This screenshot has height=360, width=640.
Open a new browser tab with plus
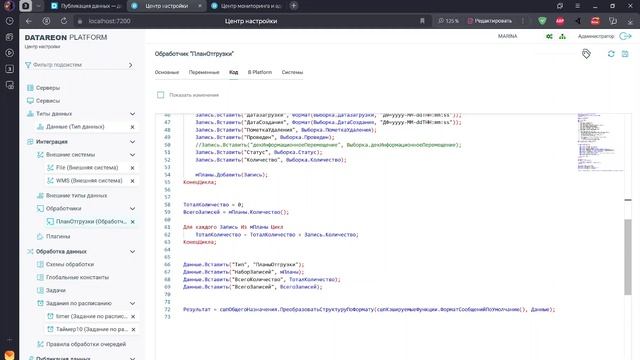tap(293, 6)
